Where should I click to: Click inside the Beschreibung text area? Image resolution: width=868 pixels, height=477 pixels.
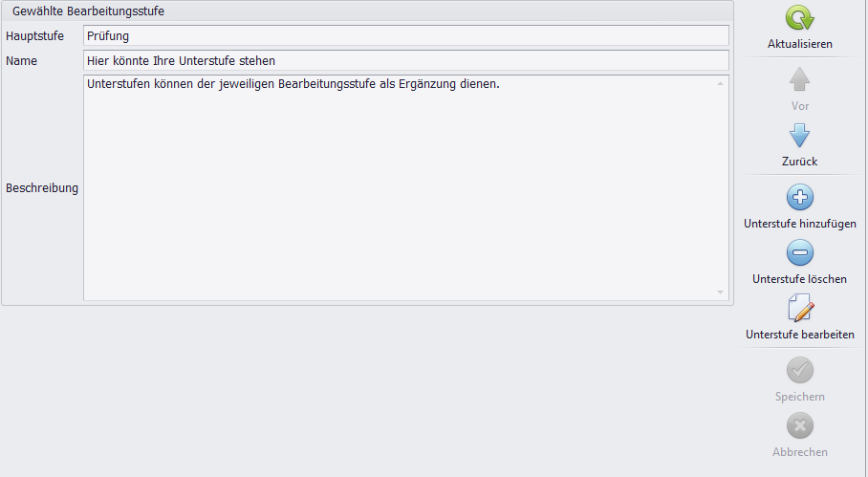click(399, 191)
